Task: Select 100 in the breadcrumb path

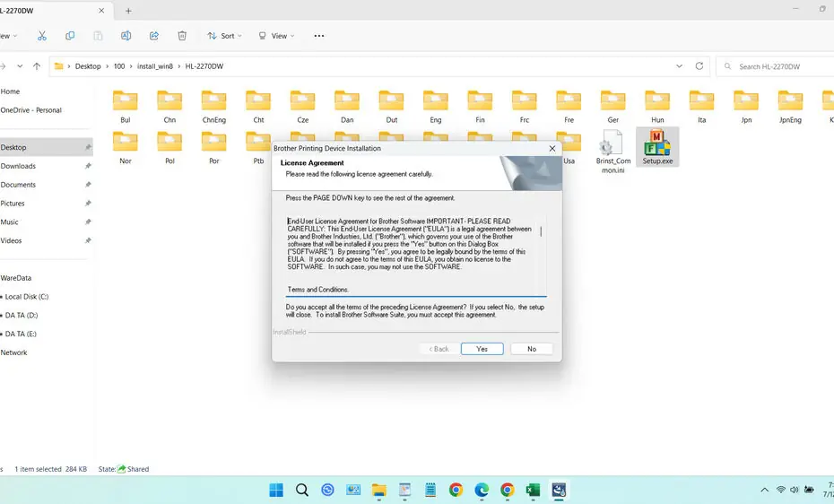Action: (119, 66)
